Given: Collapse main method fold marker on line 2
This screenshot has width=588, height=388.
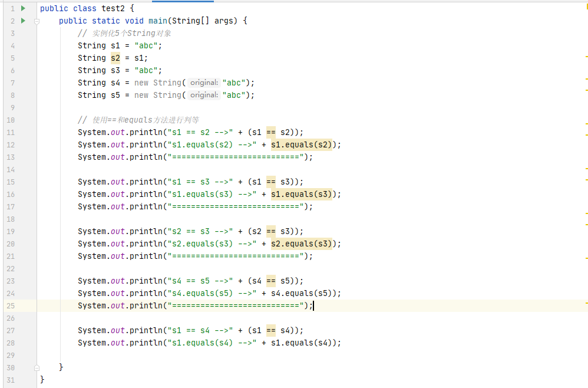Looking at the screenshot, I should pos(37,21).
